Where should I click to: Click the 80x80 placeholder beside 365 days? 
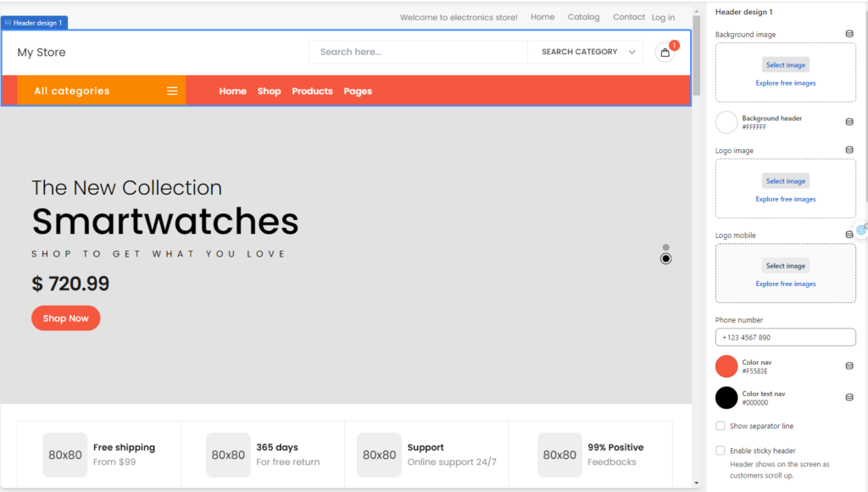click(x=228, y=455)
